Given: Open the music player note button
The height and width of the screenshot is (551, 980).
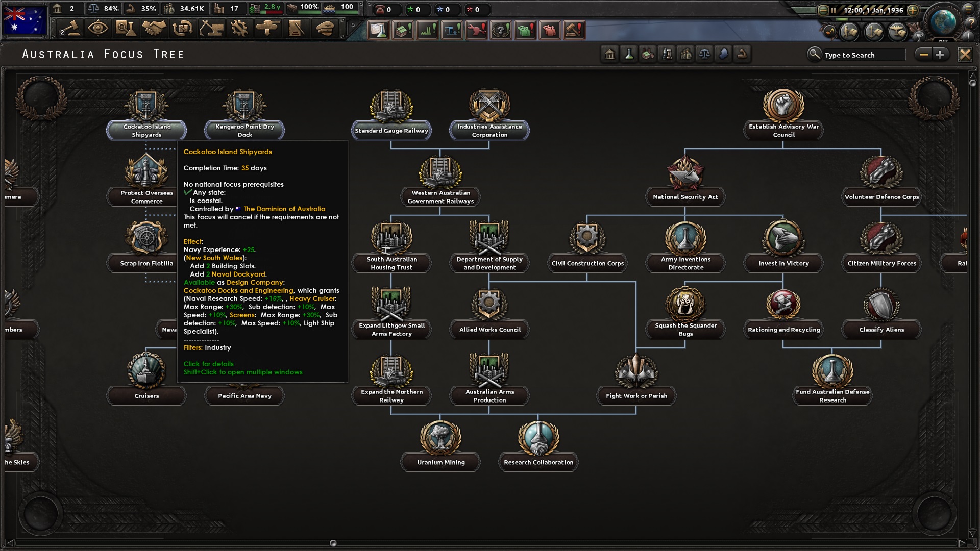Looking at the screenshot, I should (x=829, y=32).
